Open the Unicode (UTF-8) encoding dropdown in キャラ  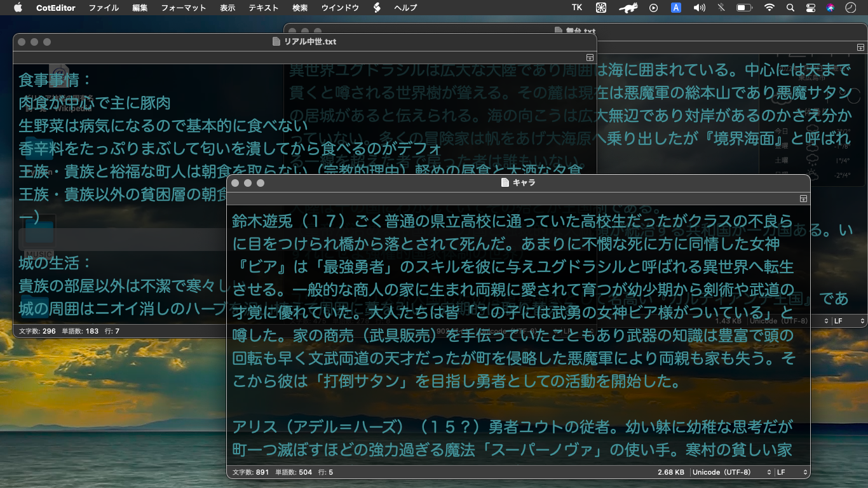tap(731, 472)
